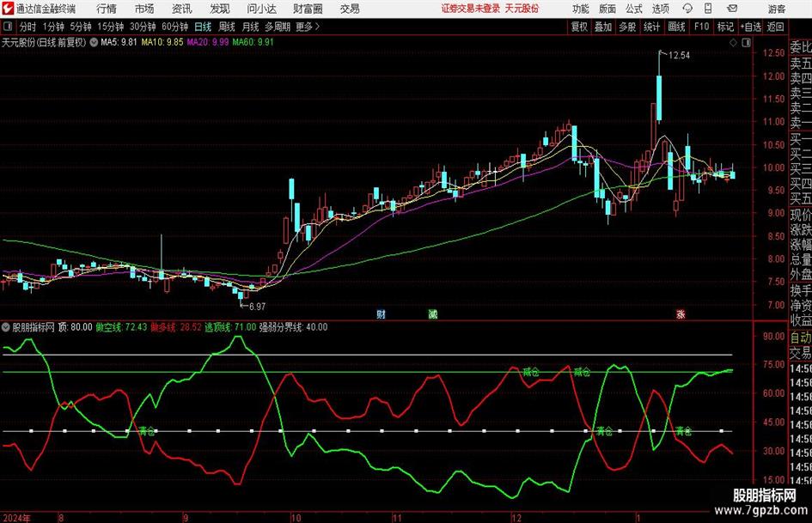Open the 公式 menu

pyautogui.click(x=634, y=9)
